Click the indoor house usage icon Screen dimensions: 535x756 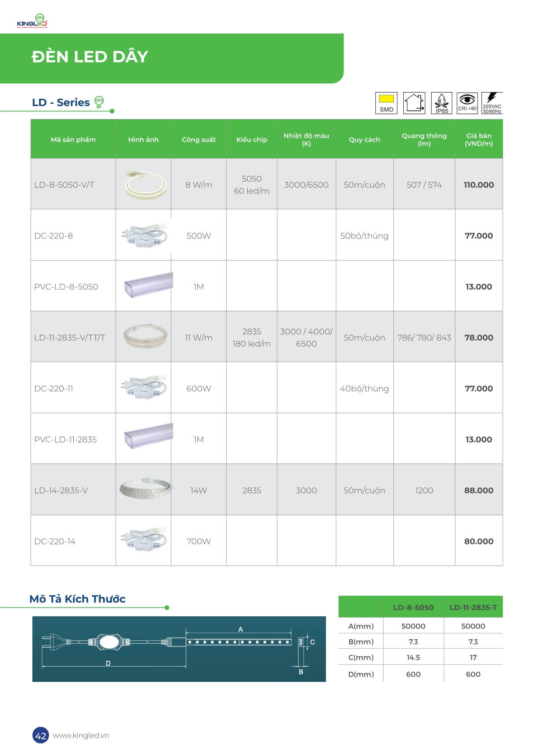coord(414,103)
